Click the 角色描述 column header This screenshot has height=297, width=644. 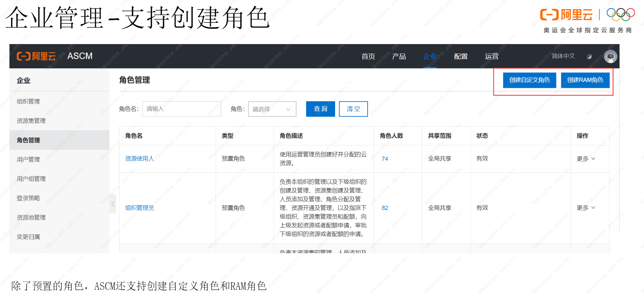(x=291, y=136)
